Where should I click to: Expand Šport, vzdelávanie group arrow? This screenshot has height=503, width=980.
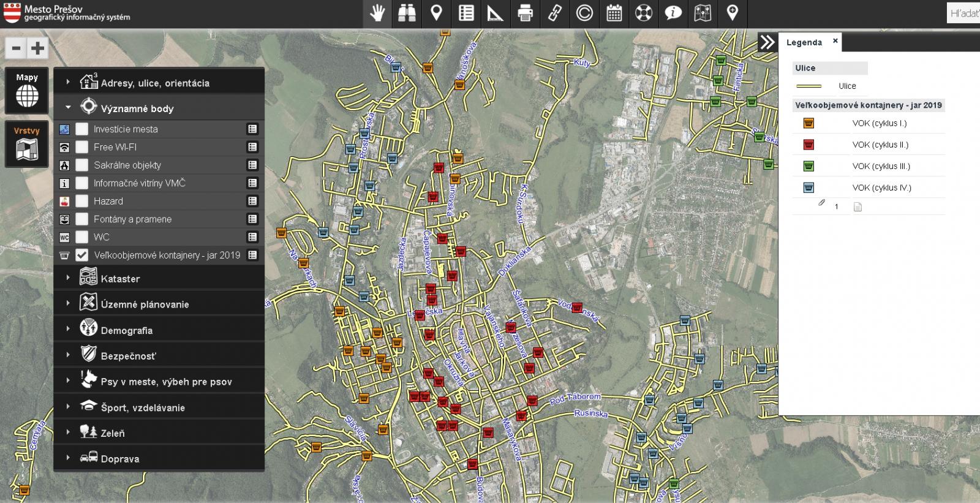coord(68,406)
